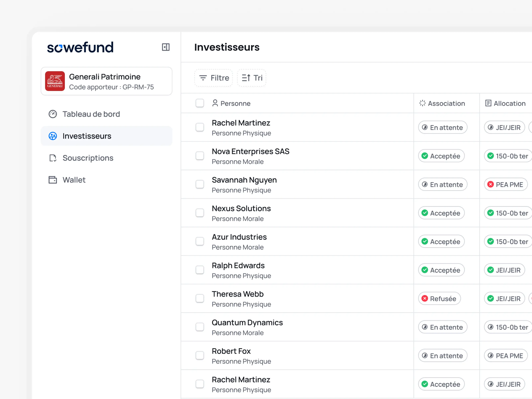The height and width of the screenshot is (399, 532).
Task: Check the select-all checkbox in the header row
Action: (200, 103)
